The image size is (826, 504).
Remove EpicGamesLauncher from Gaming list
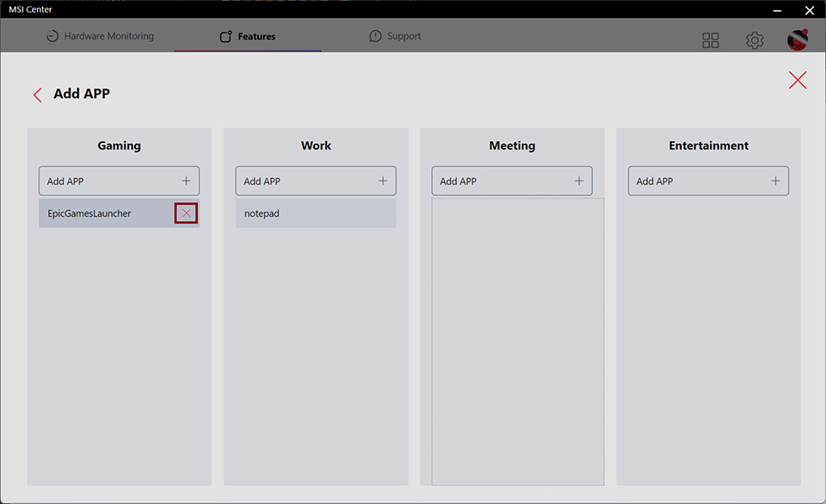tap(186, 213)
